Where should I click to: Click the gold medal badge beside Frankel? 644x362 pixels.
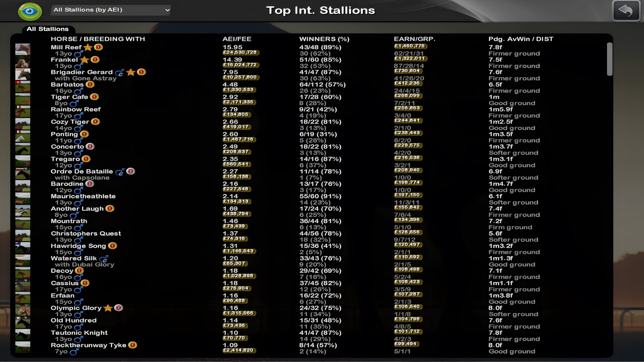(95, 59)
